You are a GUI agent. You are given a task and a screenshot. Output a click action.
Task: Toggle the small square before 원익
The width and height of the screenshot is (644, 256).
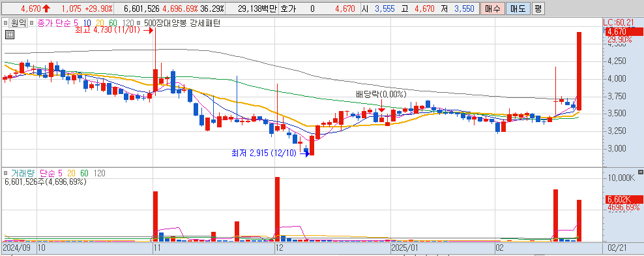[6, 24]
